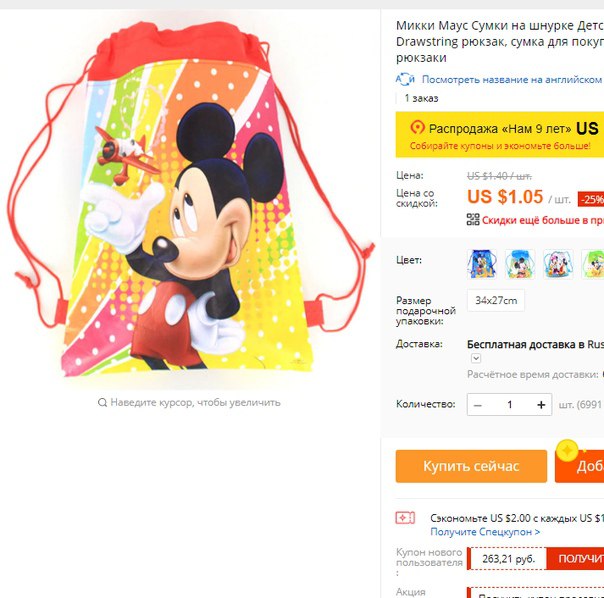Open the Посмотреть название на английском link
Screen dimensions: 604x598
(x=512, y=79)
